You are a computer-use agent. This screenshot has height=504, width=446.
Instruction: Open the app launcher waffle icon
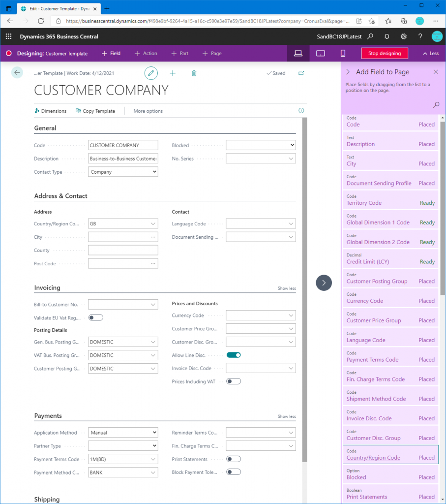point(9,36)
